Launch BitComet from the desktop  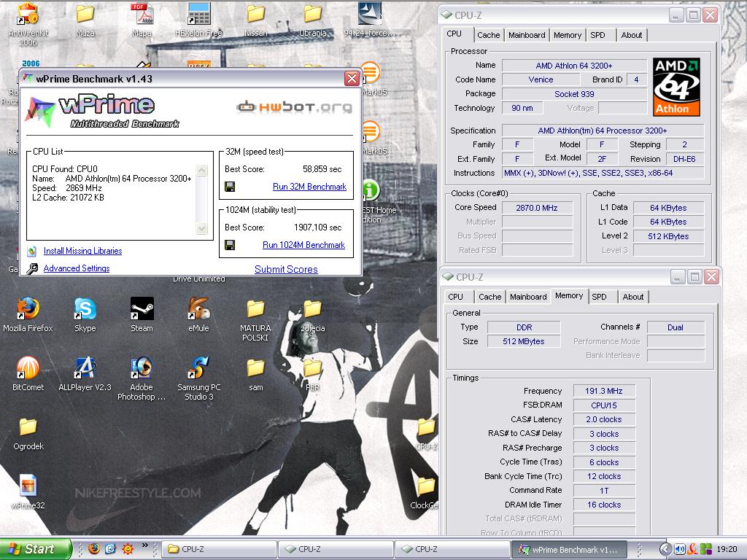pyautogui.click(x=28, y=368)
